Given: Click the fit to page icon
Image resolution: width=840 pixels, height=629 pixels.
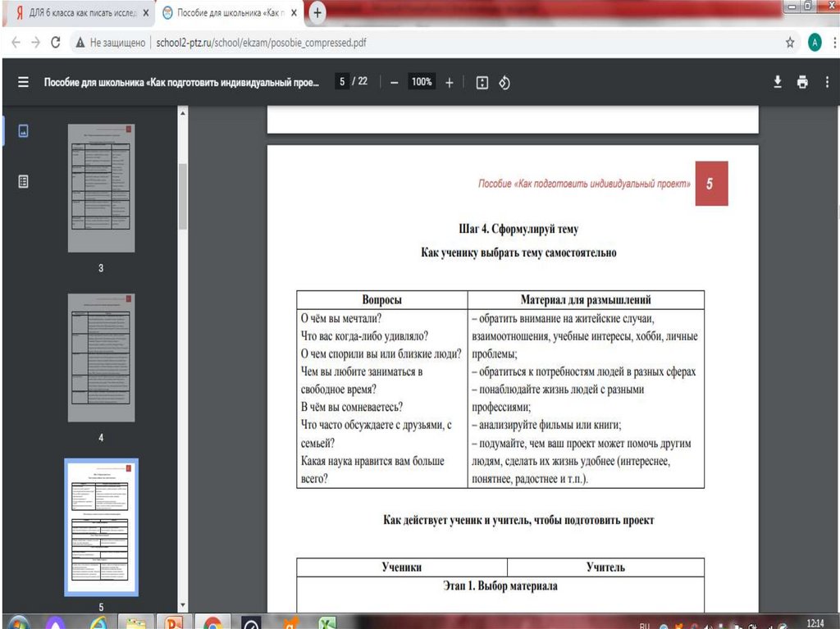Looking at the screenshot, I should click(482, 82).
